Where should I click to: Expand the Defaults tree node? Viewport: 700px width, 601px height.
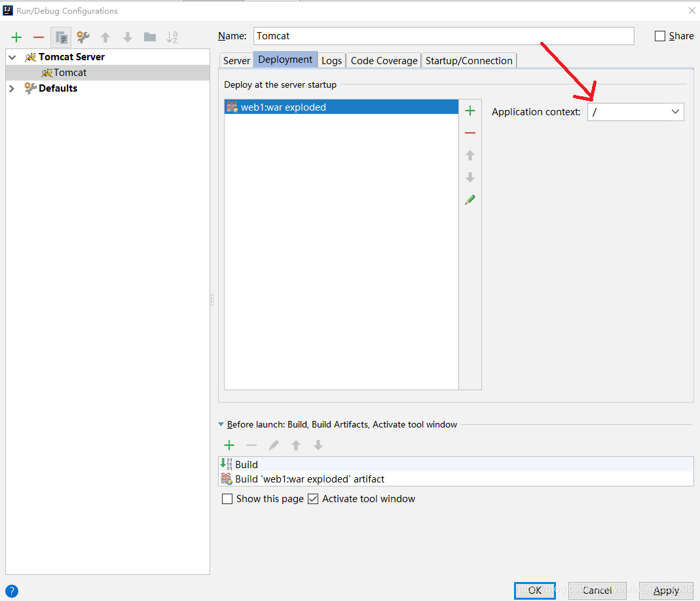[x=12, y=88]
